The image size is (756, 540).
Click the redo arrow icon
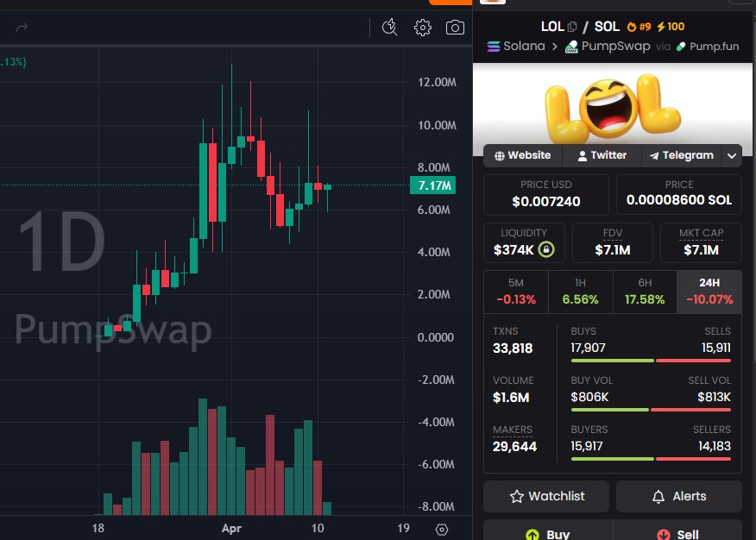[x=22, y=28]
